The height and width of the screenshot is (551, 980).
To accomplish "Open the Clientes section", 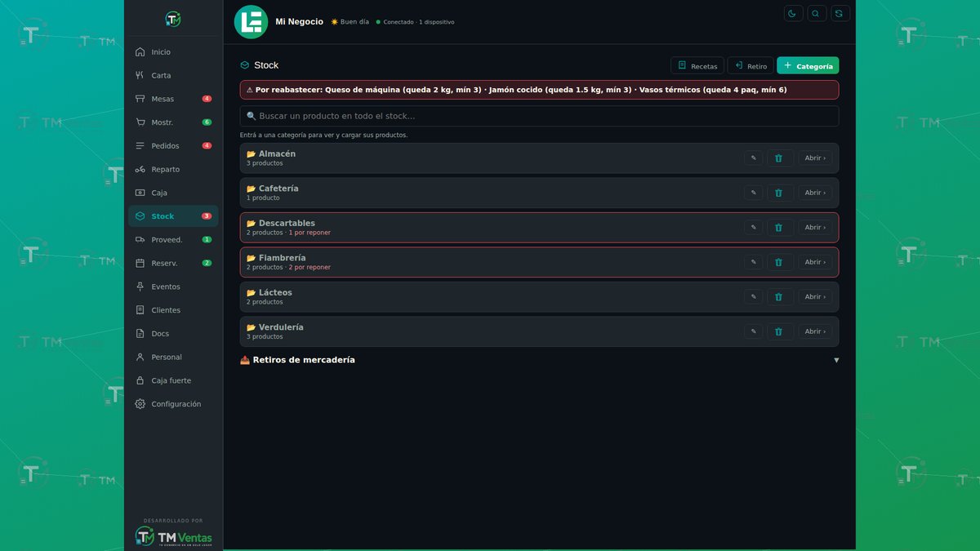I will point(173,310).
